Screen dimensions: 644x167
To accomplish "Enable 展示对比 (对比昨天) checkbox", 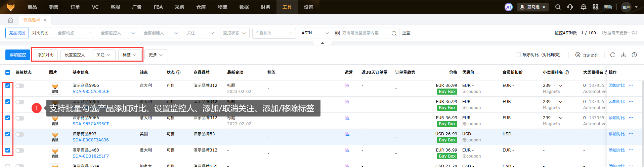I will [518, 55].
